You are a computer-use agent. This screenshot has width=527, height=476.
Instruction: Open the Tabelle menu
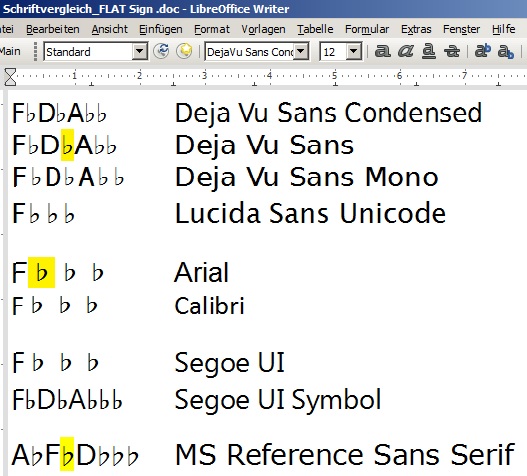coord(315,29)
